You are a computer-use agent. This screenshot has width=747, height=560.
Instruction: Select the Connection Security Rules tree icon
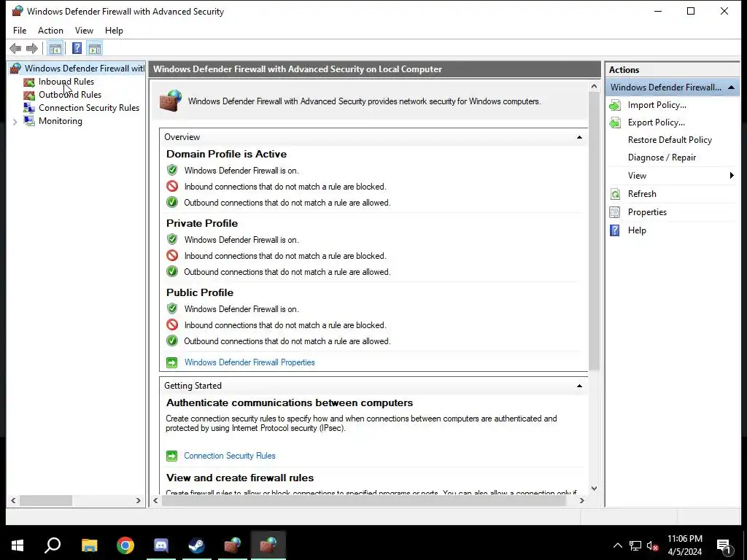tap(29, 108)
